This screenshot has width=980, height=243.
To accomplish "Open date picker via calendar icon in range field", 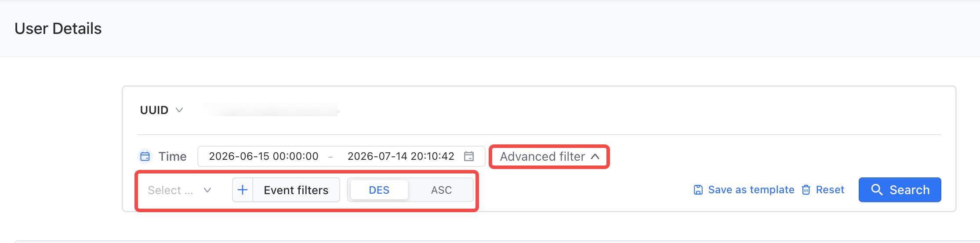I will click(x=469, y=156).
